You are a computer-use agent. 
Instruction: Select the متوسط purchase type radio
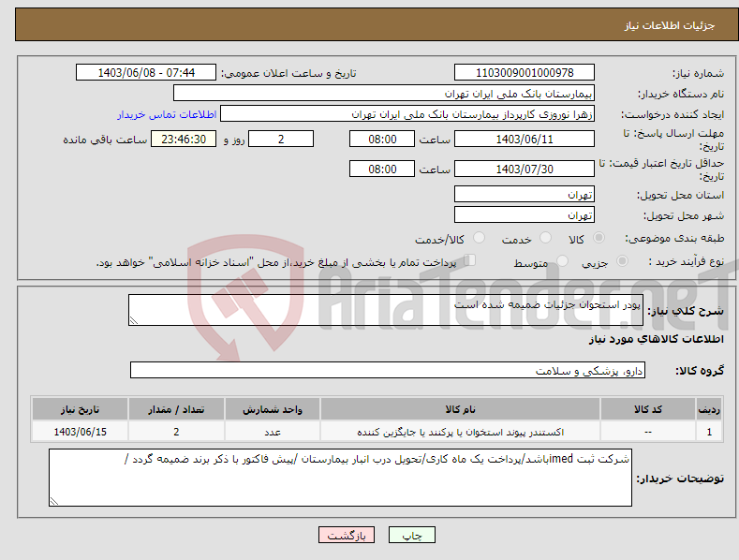point(562,261)
